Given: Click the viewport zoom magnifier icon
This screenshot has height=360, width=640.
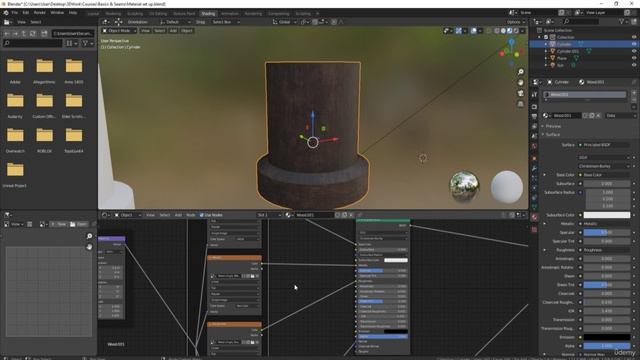Looking at the screenshot, I should coord(521,72).
